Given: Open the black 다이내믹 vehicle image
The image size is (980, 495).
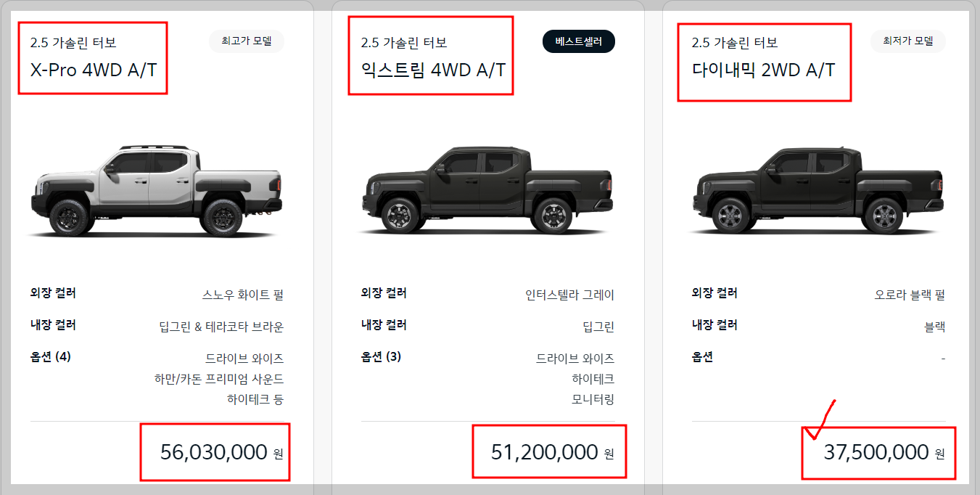Looking at the screenshot, I should pyautogui.click(x=816, y=189).
